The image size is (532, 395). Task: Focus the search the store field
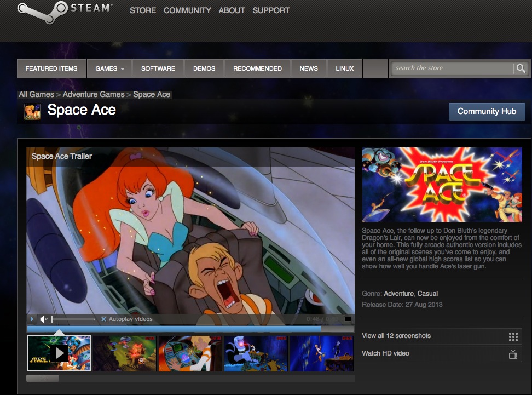453,68
